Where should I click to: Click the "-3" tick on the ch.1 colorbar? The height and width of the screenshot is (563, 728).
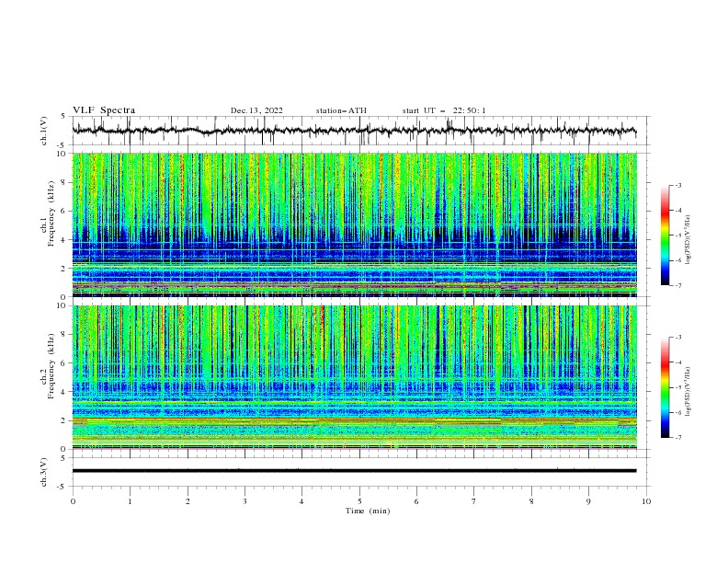[678, 185]
